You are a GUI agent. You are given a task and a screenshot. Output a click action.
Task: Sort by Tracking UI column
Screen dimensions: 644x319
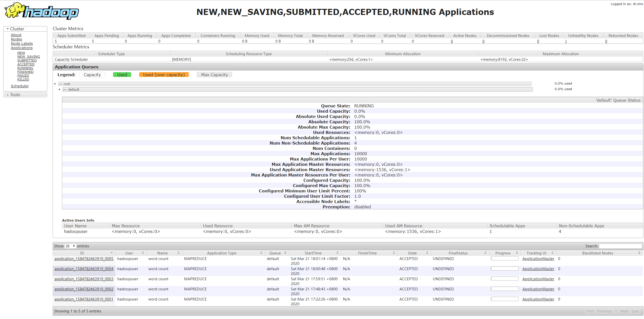tap(538, 253)
